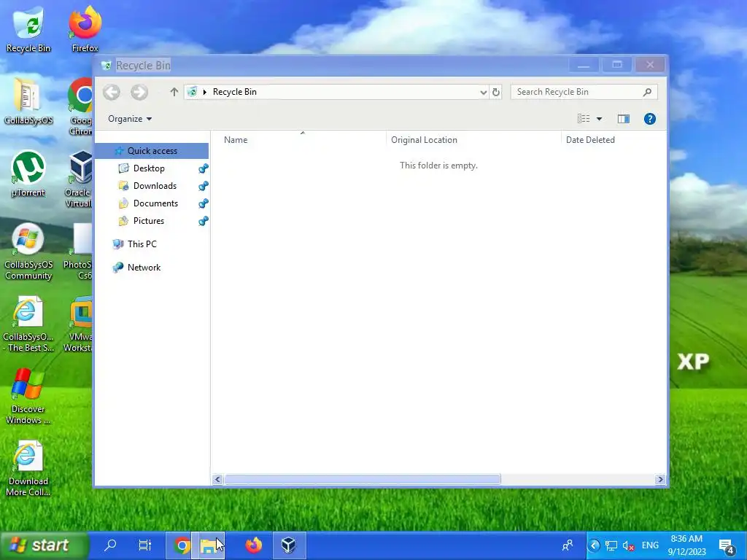Go back with the Back arrow button
Screen dimensions: 747x560
112,92
